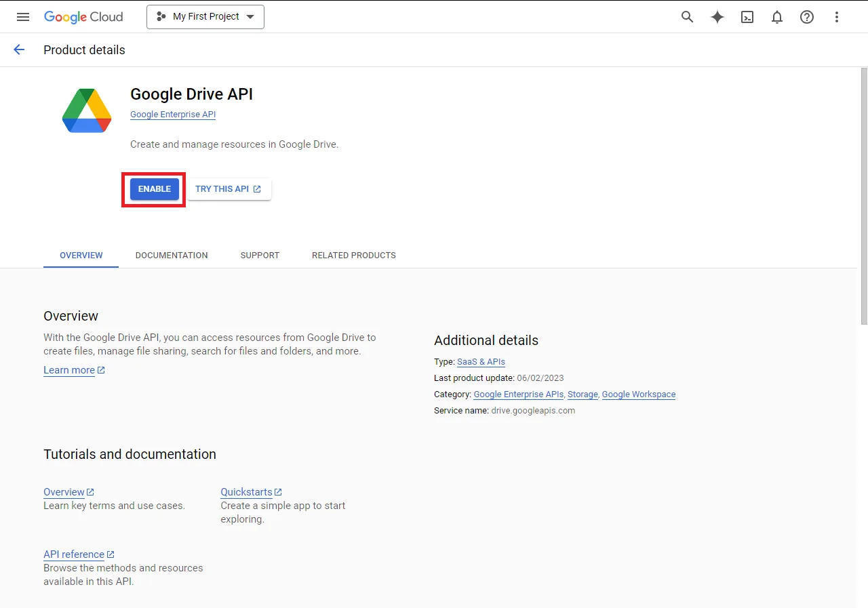Open the Google Enterprise API link

pyautogui.click(x=173, y=115)
